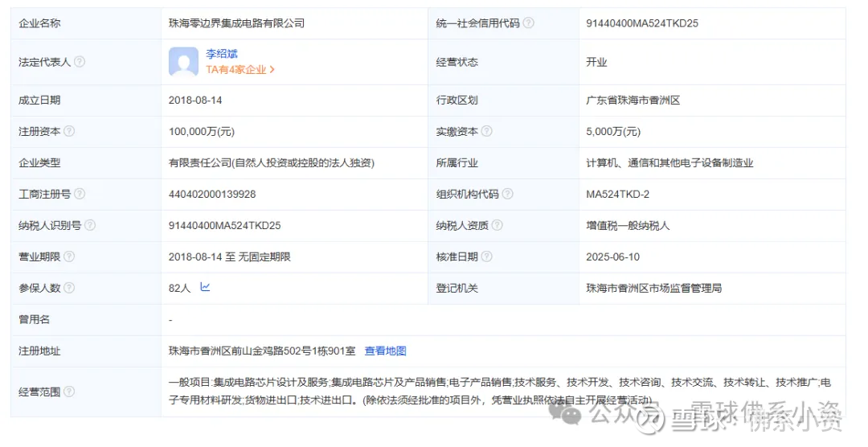868x447 pixels.
Task: Click the 曾用名 label
Action: click(35, 319)
